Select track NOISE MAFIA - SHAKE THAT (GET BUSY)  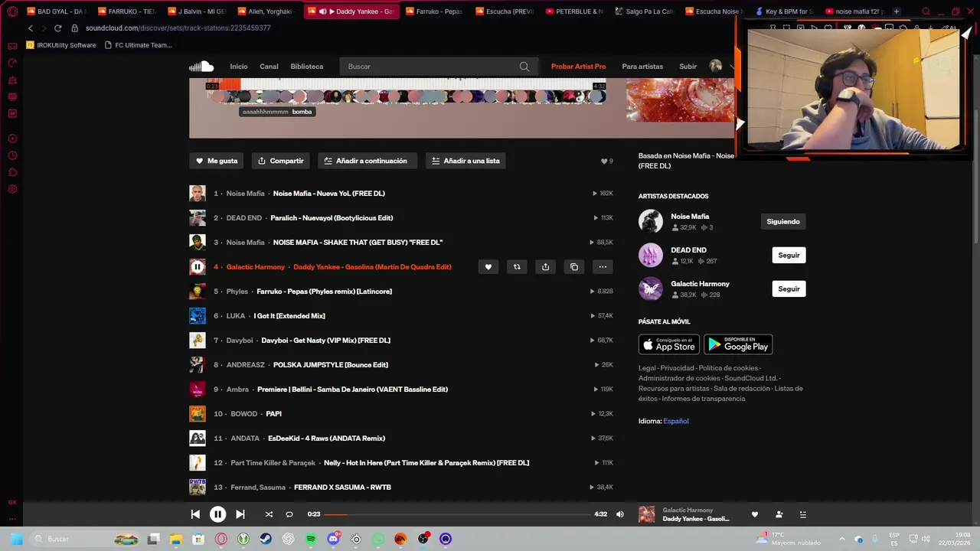pyautogui.click(x=358, y=243)
